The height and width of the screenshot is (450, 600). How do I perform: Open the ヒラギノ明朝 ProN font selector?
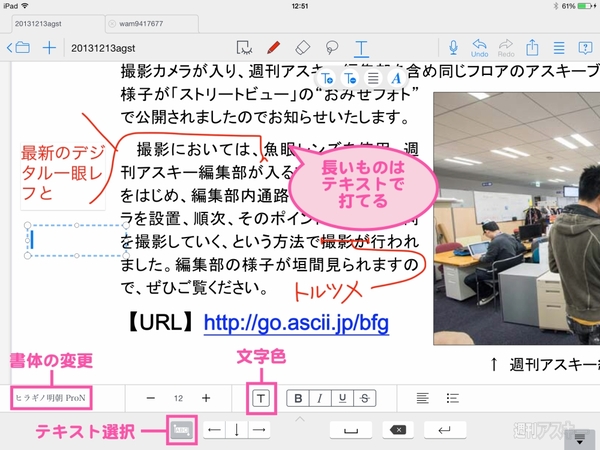point(51,398)
